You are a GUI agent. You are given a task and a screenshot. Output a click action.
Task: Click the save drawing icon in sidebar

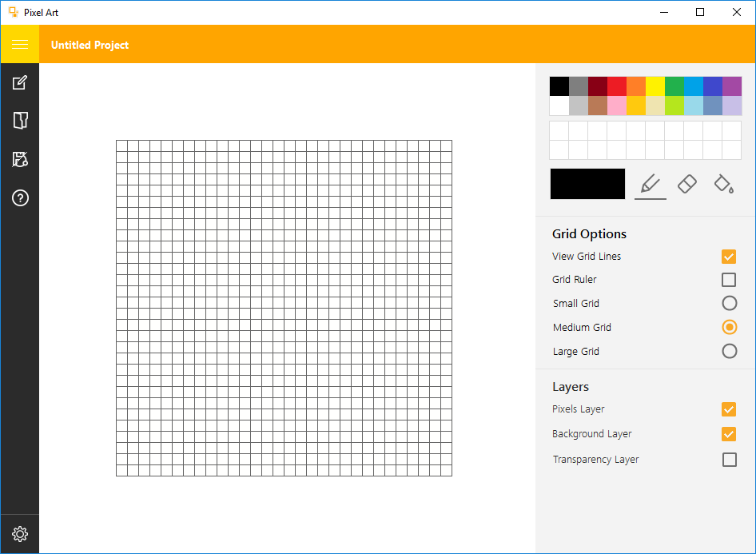pyautogui.click(x=20, y=159)
